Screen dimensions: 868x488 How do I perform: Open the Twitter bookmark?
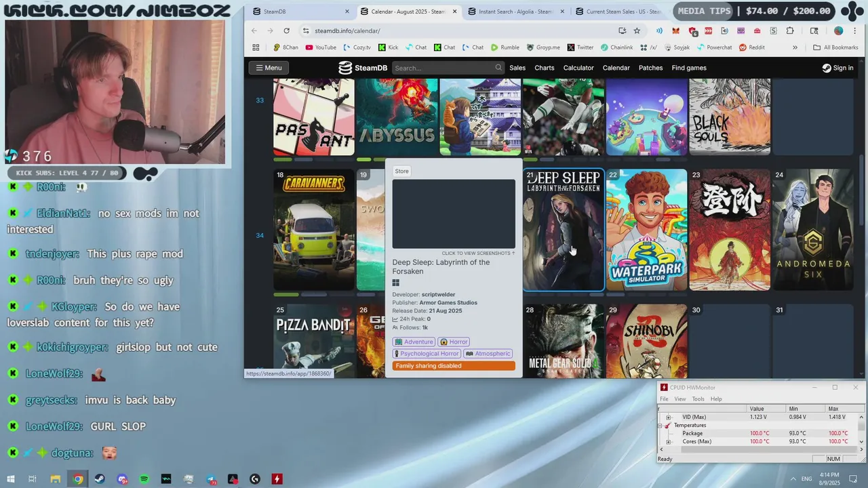coord(580,47)
